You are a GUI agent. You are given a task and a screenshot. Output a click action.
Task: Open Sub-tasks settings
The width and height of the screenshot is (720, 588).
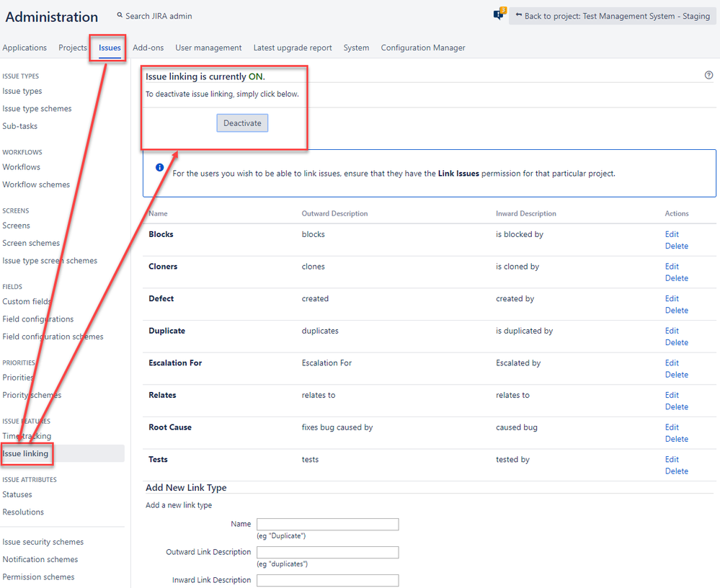pyautogui.click(x=19, y=126)
